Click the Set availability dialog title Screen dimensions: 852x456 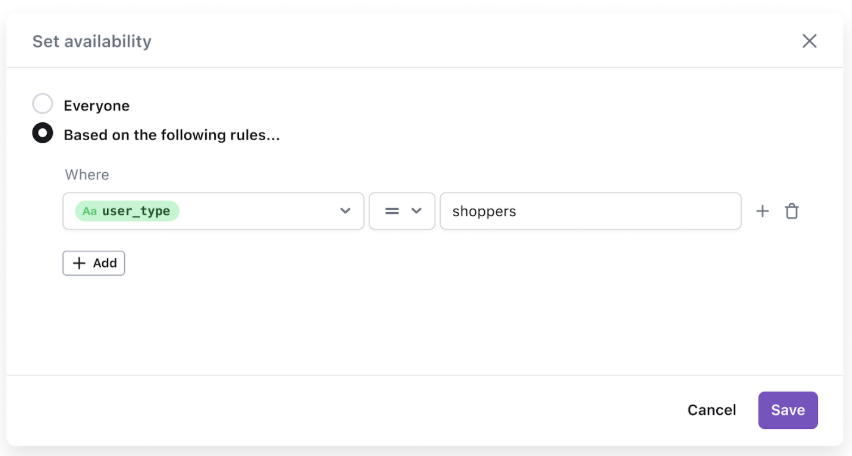[x=92, y=41]
